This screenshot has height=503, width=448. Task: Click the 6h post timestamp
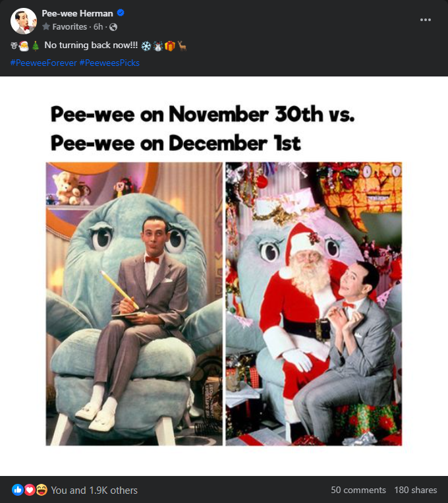(x=98, y=26)
